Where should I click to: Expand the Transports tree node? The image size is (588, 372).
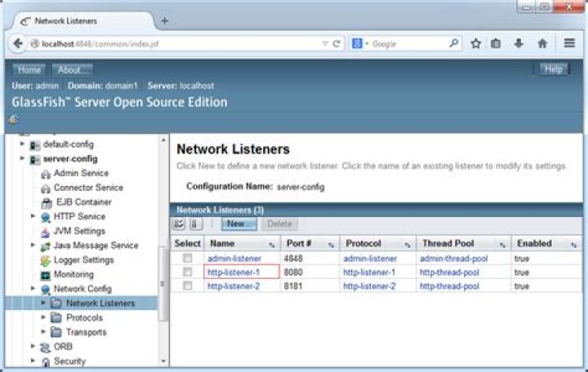pyautogui.click(x=43, y=331)
